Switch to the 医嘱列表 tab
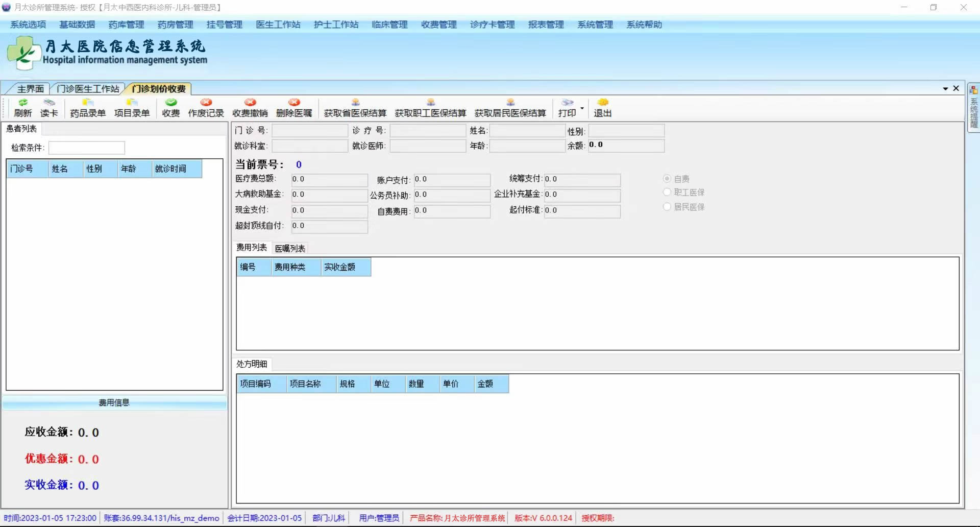Image resolution: width=980 pixels, height=527 pixels. click(290, 249)
